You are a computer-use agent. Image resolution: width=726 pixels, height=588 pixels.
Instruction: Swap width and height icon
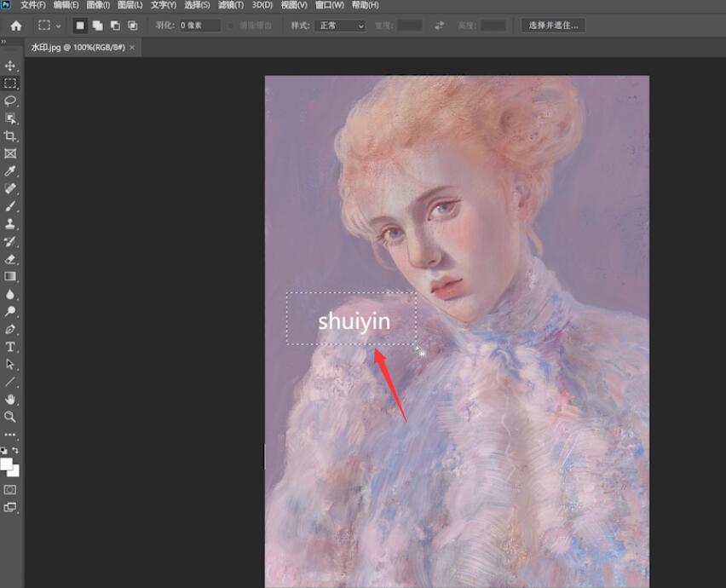(439, 26)
